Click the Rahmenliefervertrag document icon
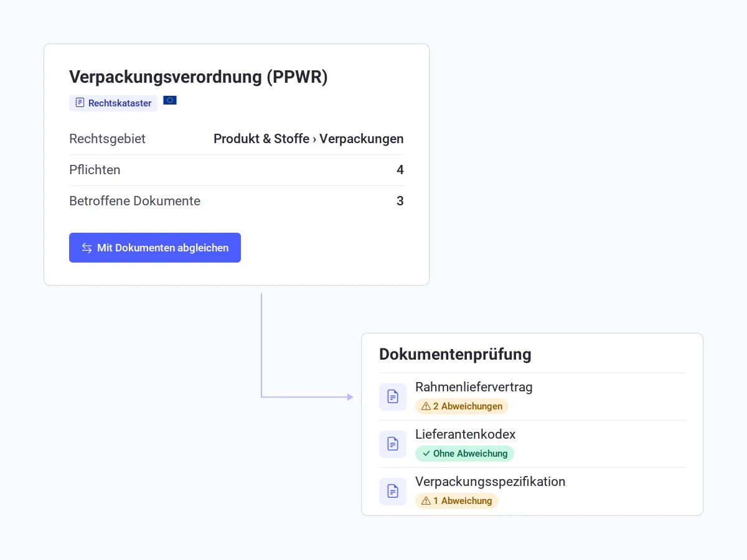This screenshot has height=560, width=747. coord(393,397)
